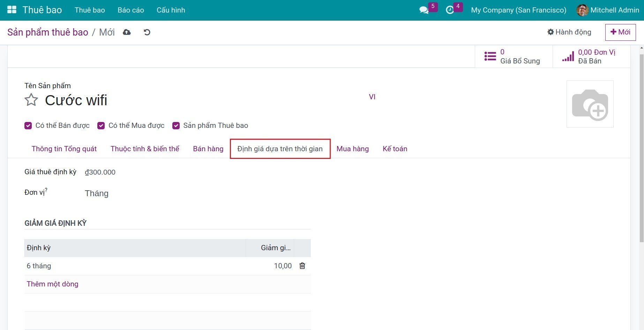Delete the 6 tháng discount row
Image resolution: width=644 pixels, height=330 pixels.
click(302, 266)
